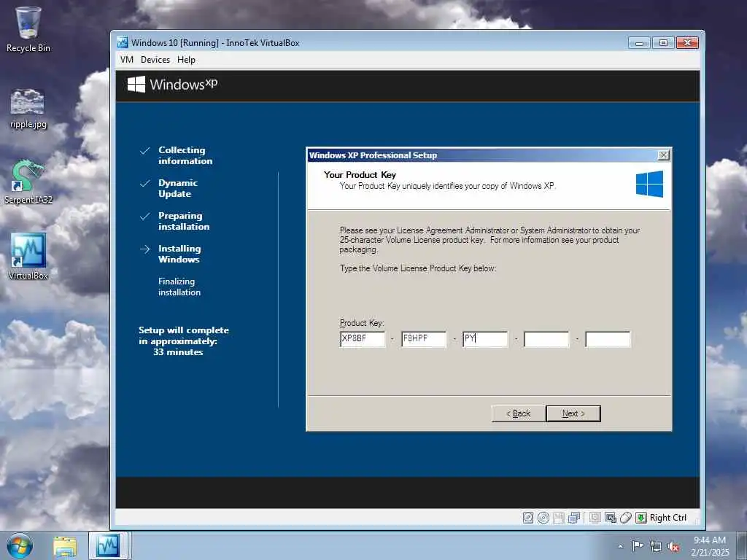The height and width of the screenshot is (560, 747).
Task: Click the Windows logo in setup dialog
Action: point(649,184)
